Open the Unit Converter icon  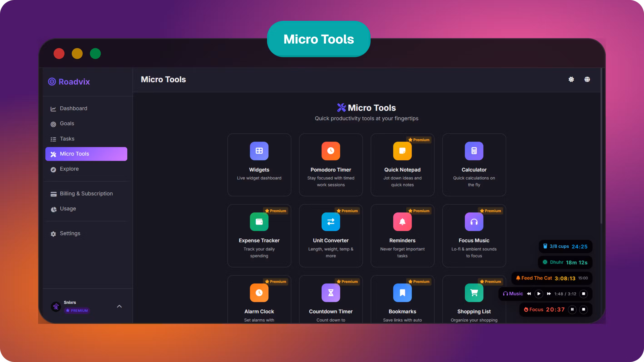331,222
